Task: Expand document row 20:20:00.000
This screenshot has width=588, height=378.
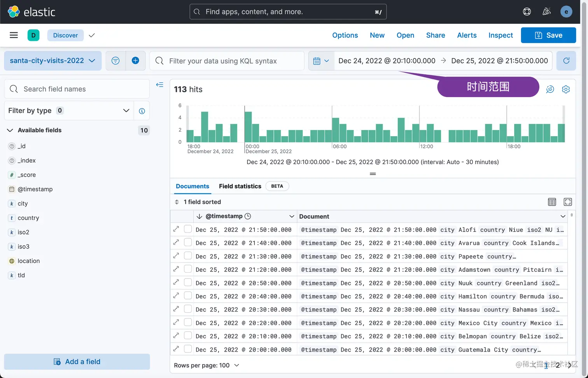Action: (x=176, y=322)
